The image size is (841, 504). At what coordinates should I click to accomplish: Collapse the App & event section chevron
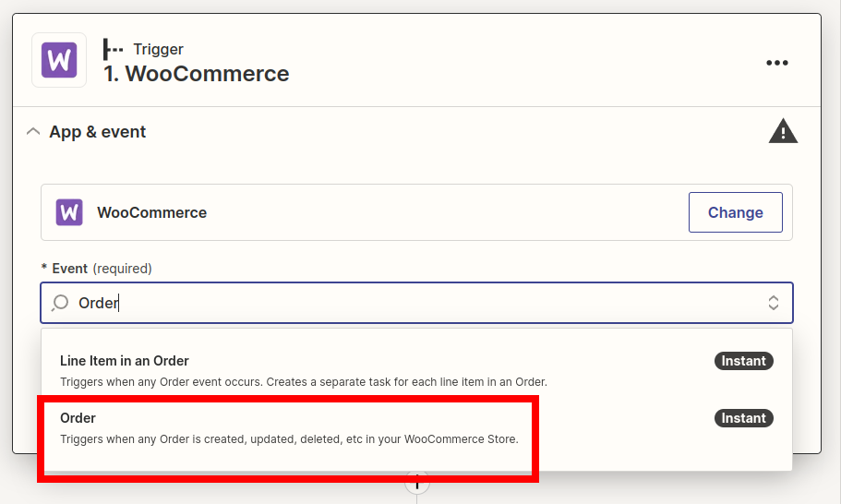click(33, 131)
